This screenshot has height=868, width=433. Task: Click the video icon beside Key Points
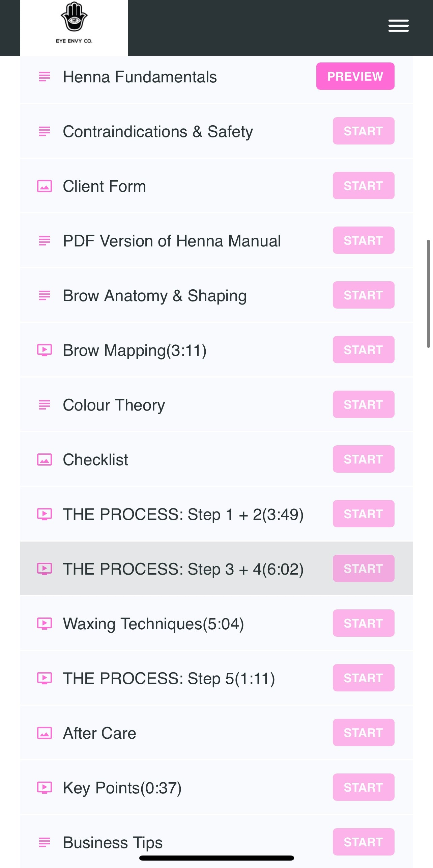44,788
